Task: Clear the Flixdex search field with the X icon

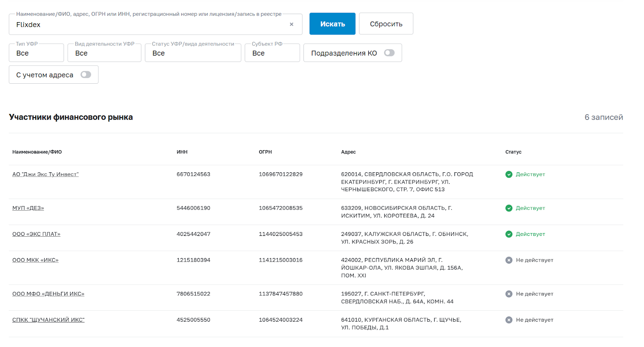Action: pos(291,24)
